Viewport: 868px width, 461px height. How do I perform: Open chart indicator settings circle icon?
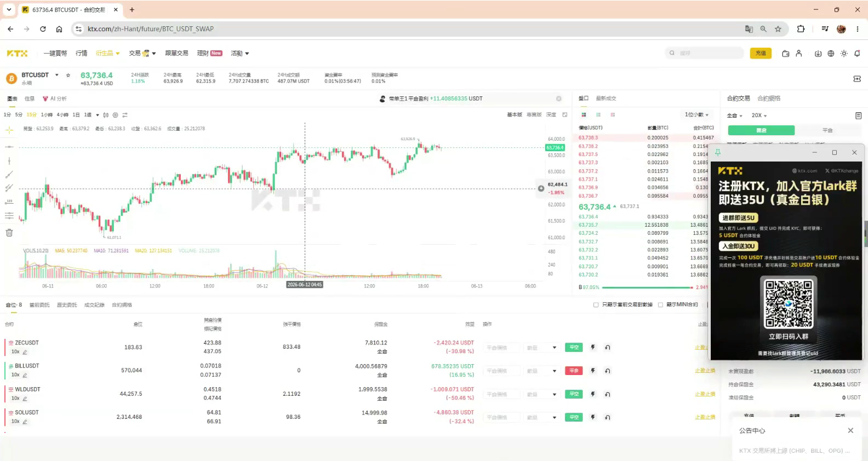(x=115, y=115)
